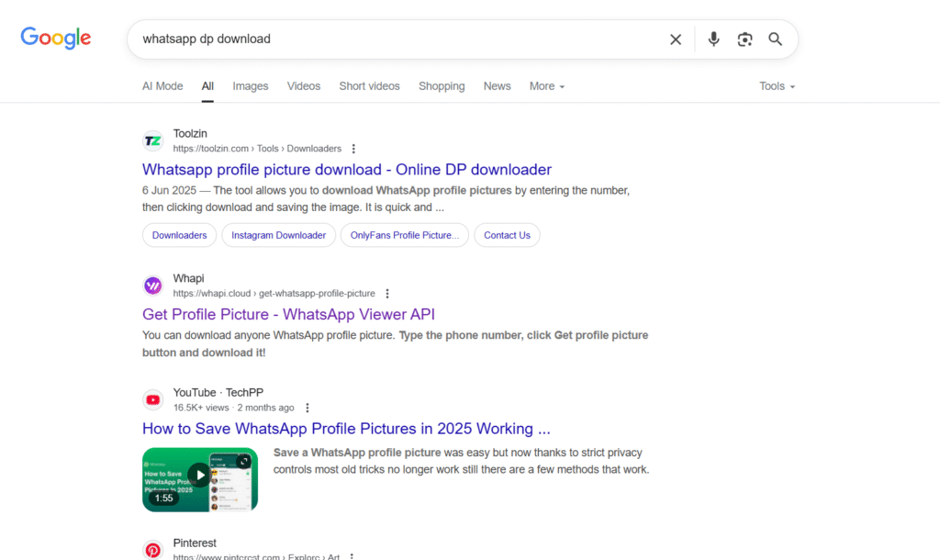Click the Whapi site name
Screen dimensions: 940x560
tap(188, 278)
